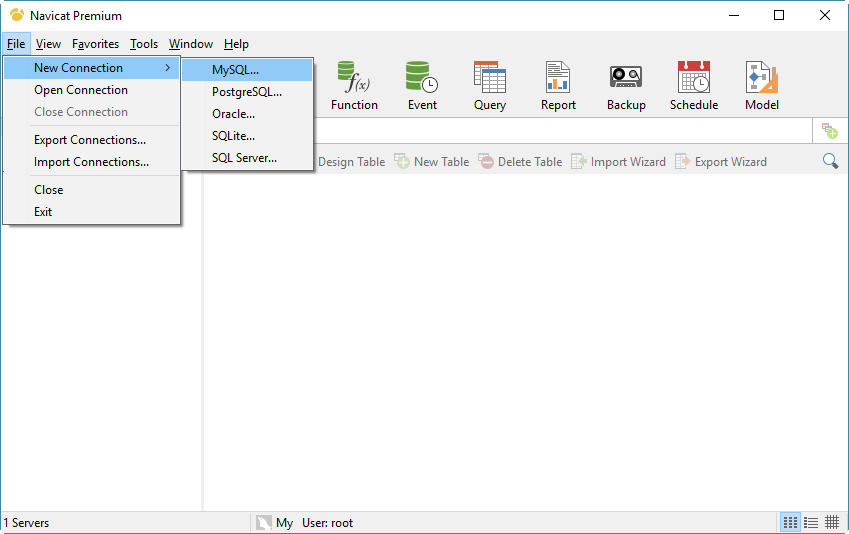Open the Tools menu
Viewport: 849px width, 534px height.
(x=143, y=44)
